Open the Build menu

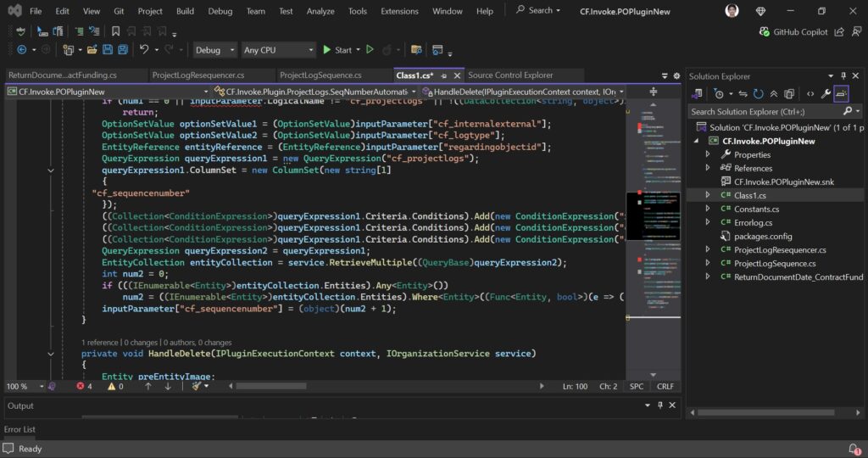185,11
